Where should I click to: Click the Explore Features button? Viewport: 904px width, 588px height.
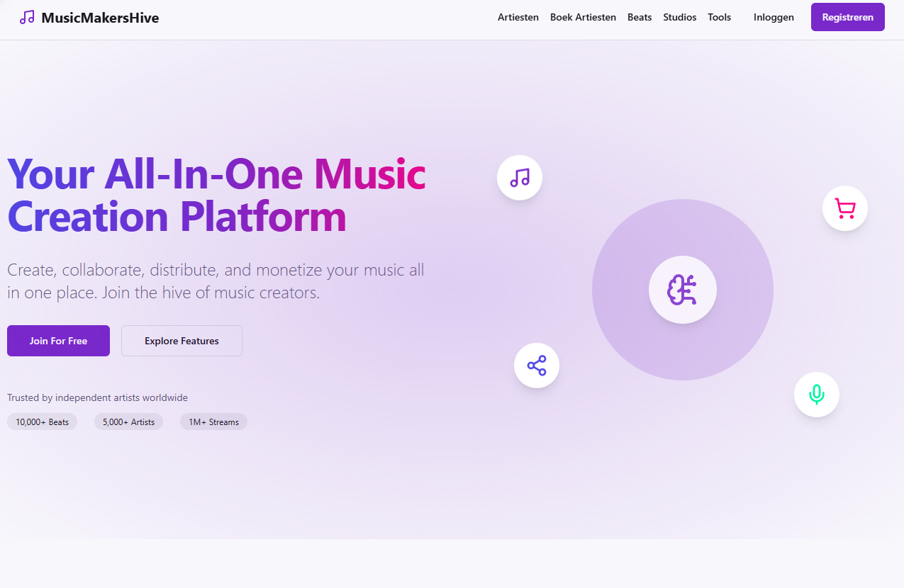(182, 341)
